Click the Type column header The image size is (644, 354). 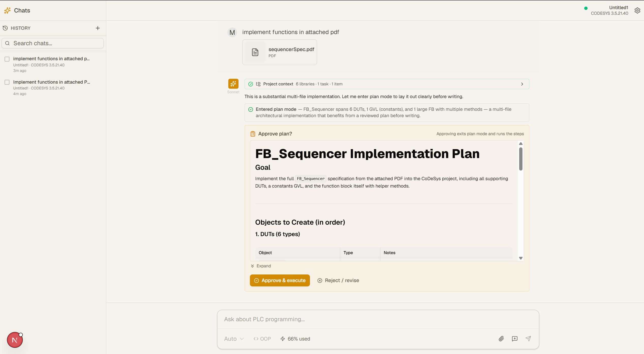pyautogui.click(x=348, y=253)
